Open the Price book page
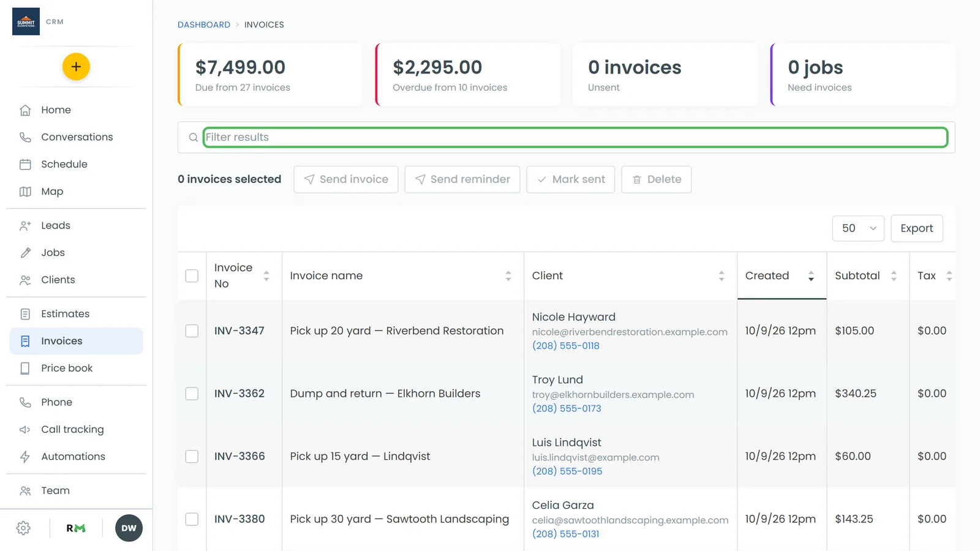The image size is (980, 551). (x=76, y=368)
